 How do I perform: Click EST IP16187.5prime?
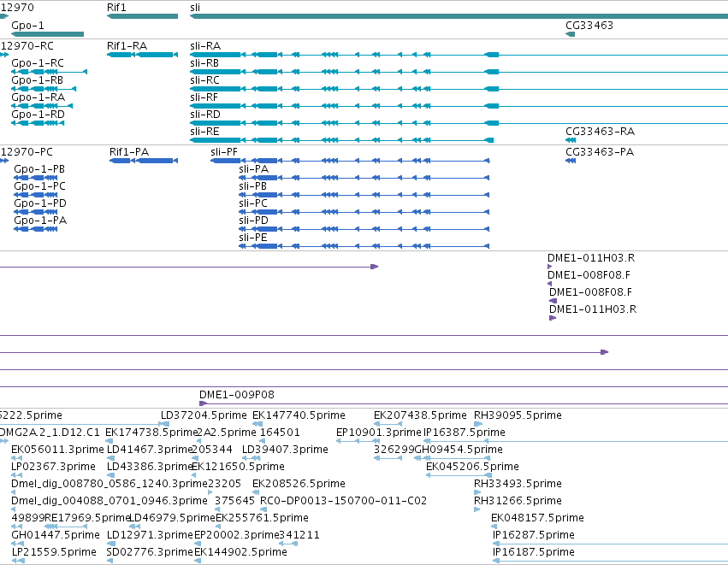534,552
